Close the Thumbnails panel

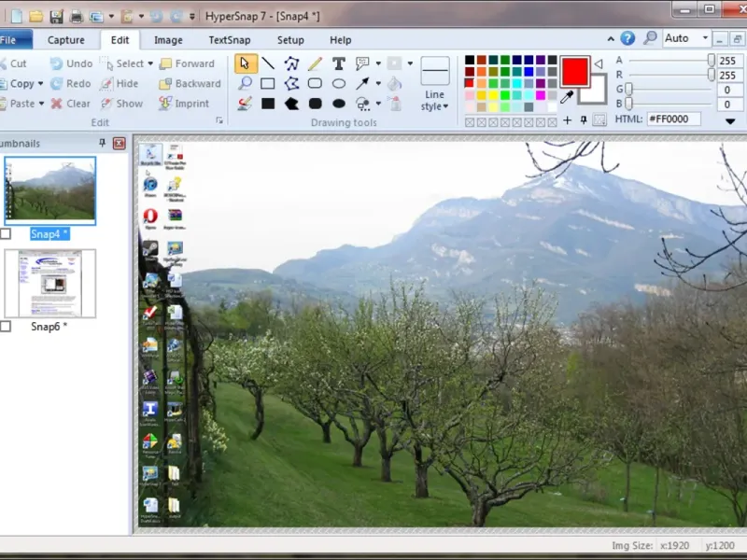120,143
